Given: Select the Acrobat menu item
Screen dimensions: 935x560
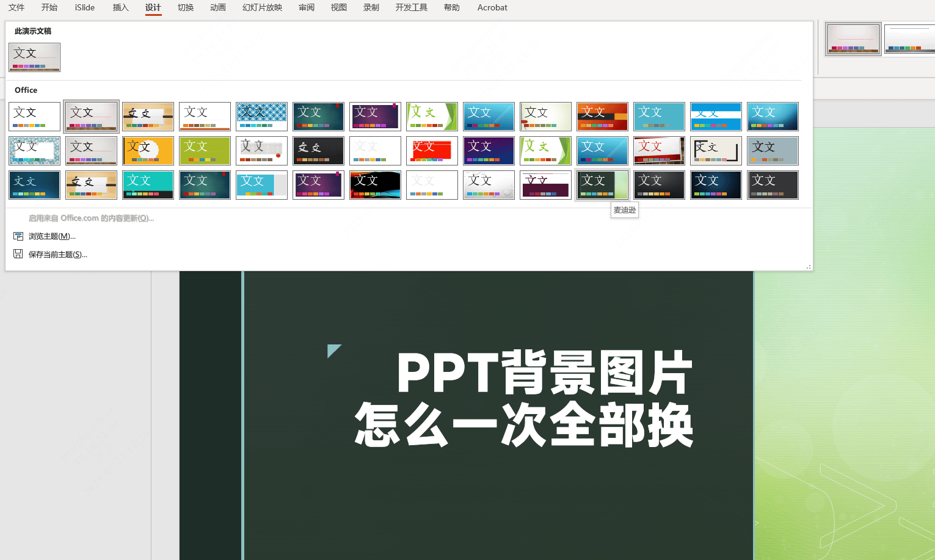Looking at the screenshot, I should [492, 7].
